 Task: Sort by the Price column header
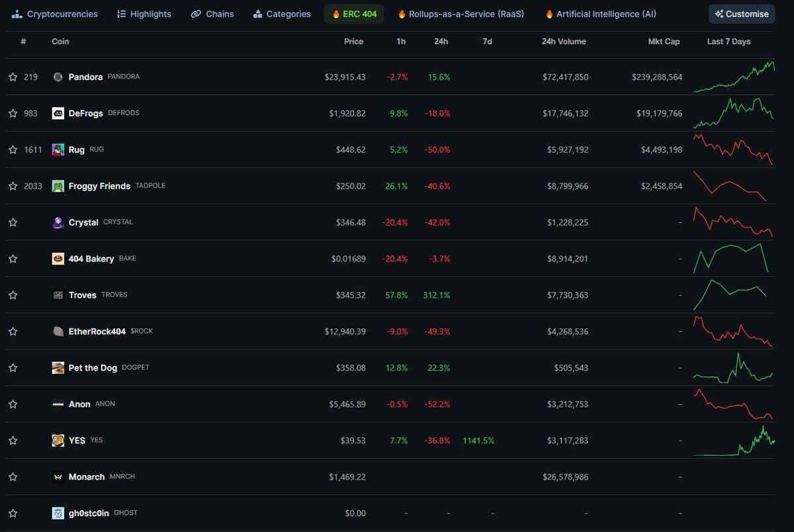pyautogui.click(x=354, y=42)
